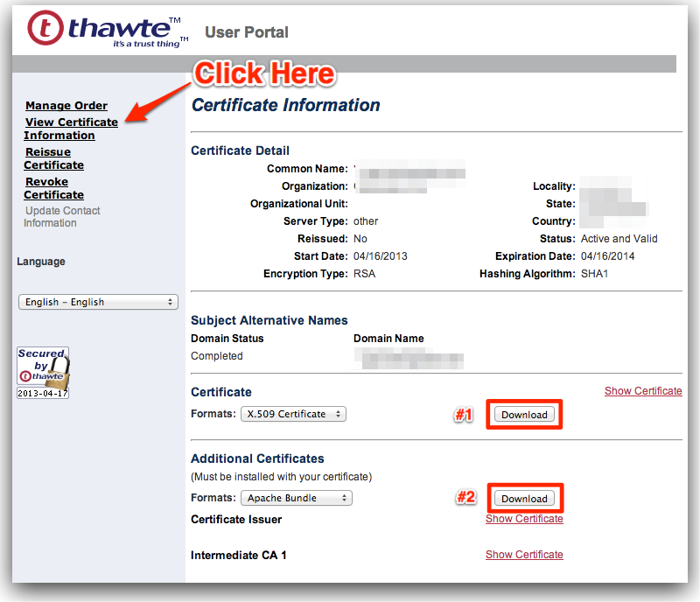Open the Manage Order page

pyautogui.click(x=66, y=105)
